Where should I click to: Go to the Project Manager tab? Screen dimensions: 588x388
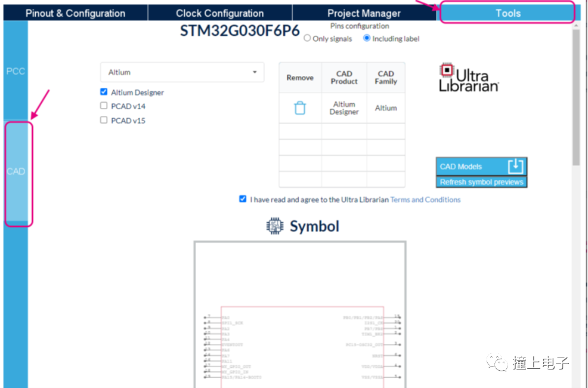364,13
